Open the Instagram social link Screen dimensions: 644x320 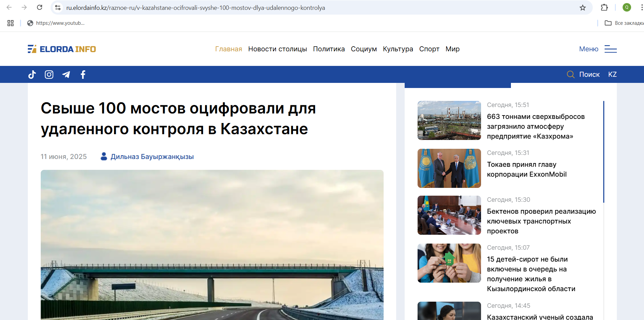[49, 74]
